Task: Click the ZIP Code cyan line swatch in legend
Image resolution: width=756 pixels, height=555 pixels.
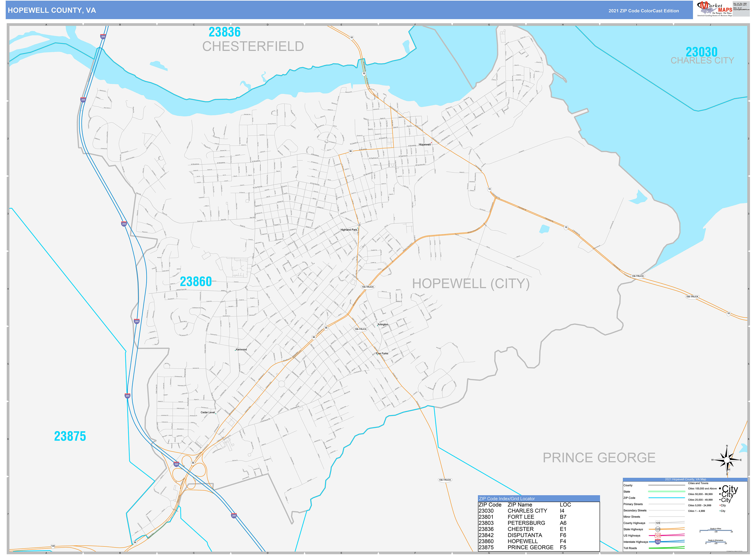Action: 667,498
